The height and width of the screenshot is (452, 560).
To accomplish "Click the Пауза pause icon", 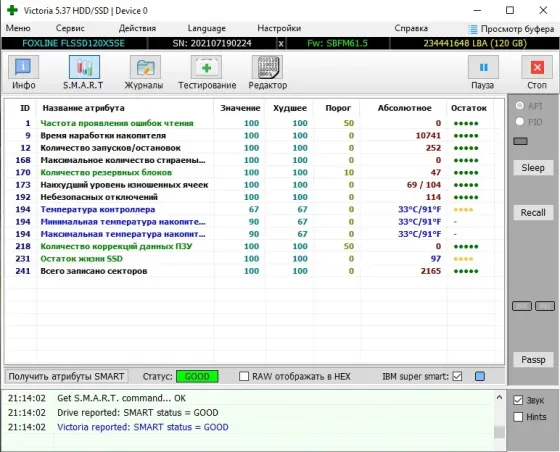I will pyautogui.click(x=484, y=67).
